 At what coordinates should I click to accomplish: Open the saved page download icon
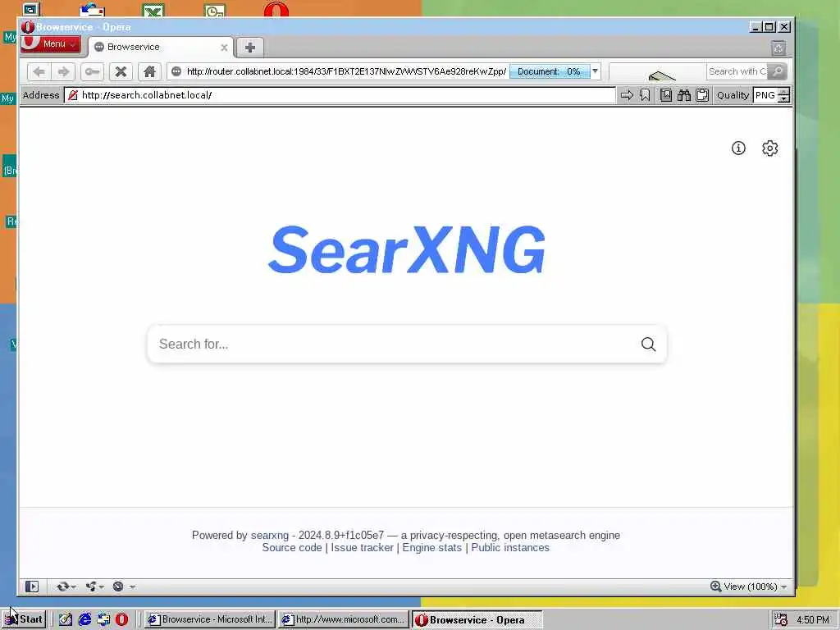[665, 95]
